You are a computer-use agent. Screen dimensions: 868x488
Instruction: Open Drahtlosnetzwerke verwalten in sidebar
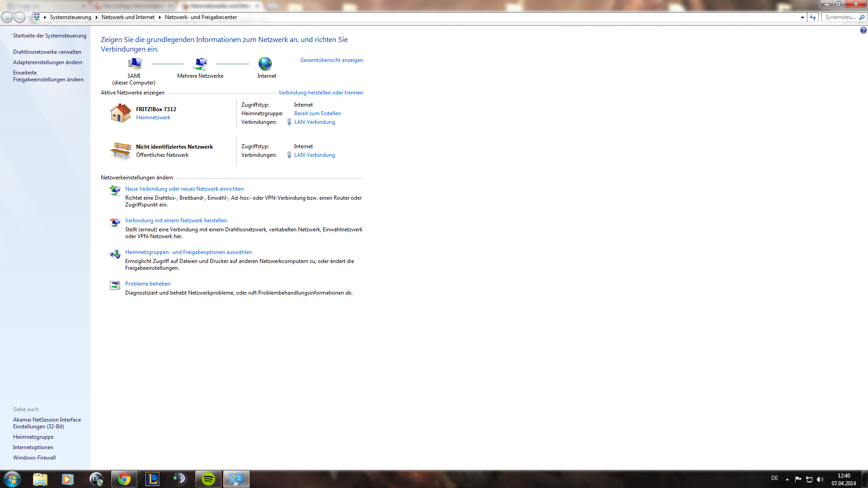click(x=47, y=52)
